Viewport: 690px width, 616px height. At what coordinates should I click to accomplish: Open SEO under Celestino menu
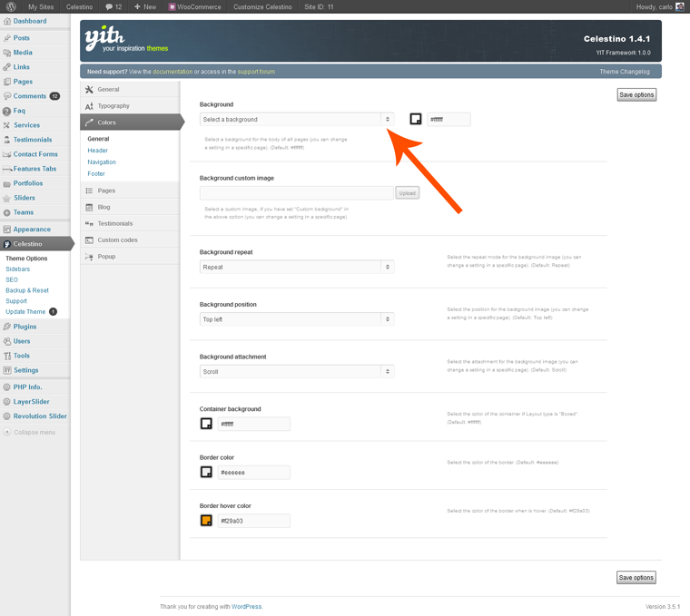tap(12, 279)
